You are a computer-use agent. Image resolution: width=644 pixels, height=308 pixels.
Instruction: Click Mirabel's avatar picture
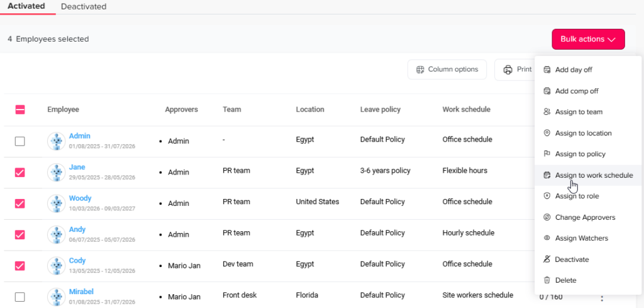click(56, 297)
